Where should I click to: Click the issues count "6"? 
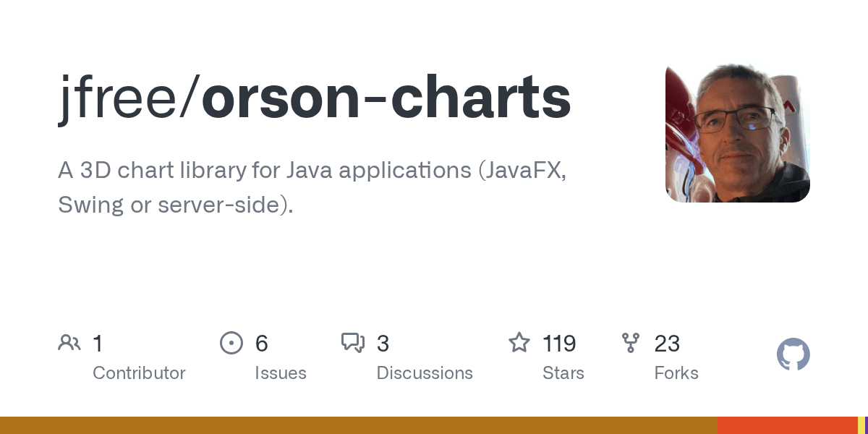261,344
